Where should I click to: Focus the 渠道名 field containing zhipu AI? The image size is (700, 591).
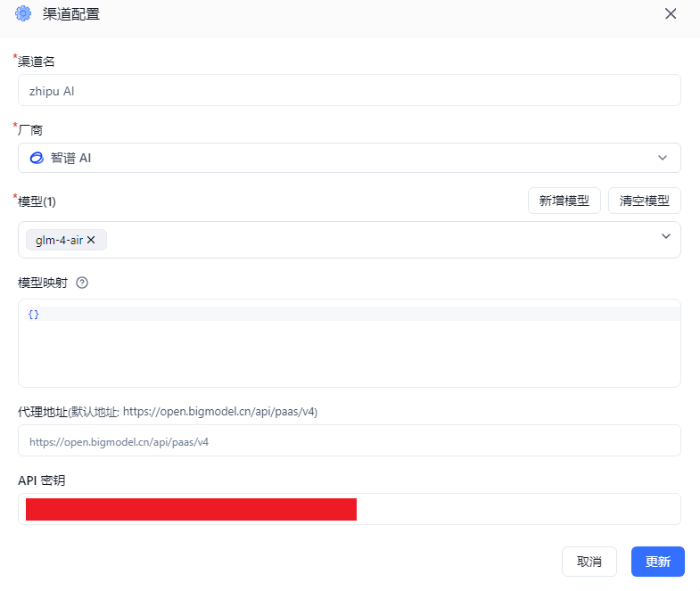[349, 90]
